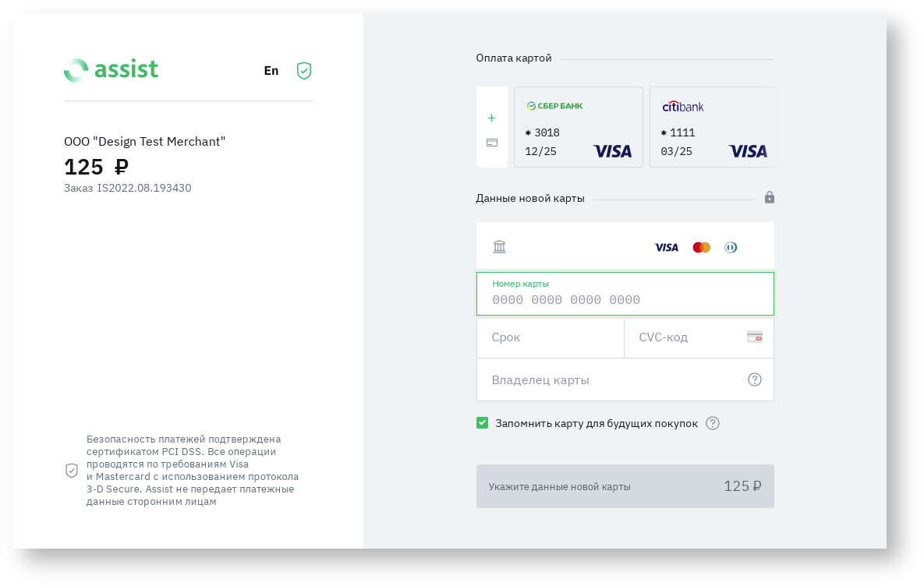The width and height of the screenshot is (924, 586).
Task: Click the Mastercard logo icon
Action: [x=702, y=247]
